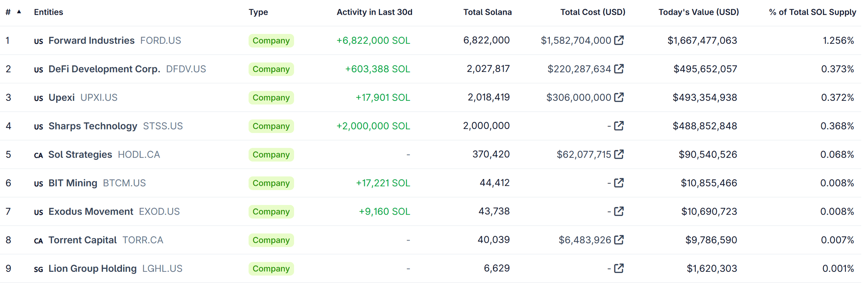Open external source link for Forward Industries cost
This screenshot has height=283, width=868.
coord(619,40)
